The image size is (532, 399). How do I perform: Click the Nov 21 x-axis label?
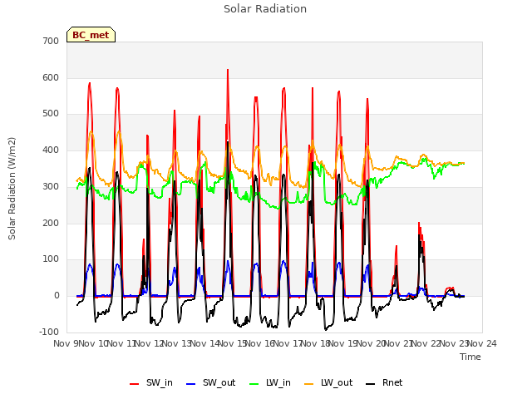pyautogui.click(x=399, y=343)
